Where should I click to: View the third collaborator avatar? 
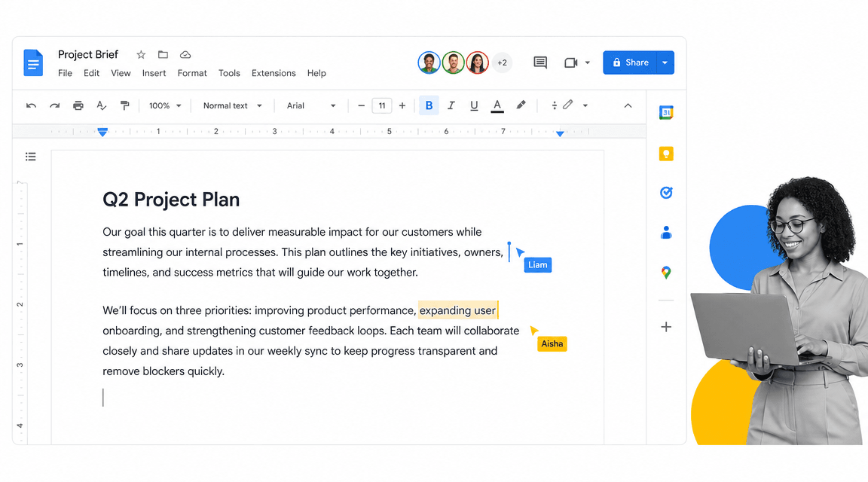477,63
